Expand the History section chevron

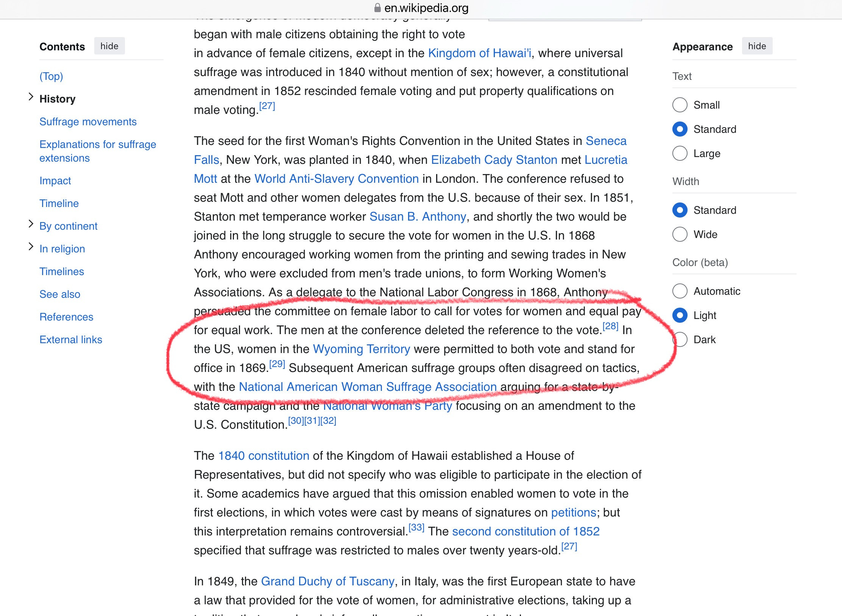click(31, 97)
